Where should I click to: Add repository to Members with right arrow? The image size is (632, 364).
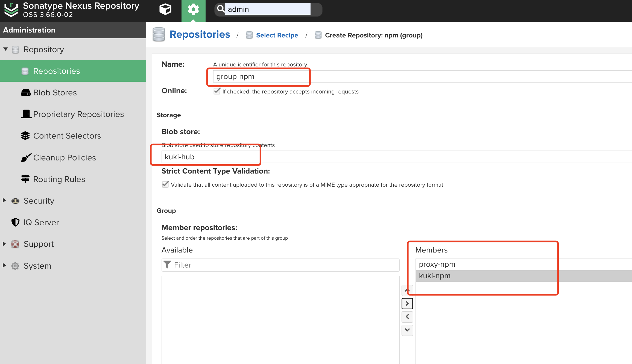point(407,303)
